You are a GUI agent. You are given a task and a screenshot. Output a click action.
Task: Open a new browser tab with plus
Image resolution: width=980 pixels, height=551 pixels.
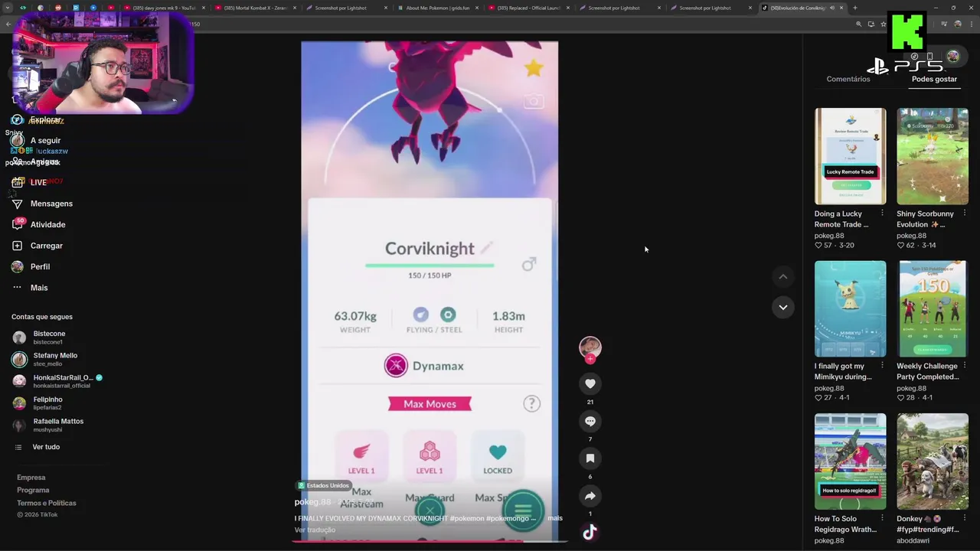click(855, 8)
